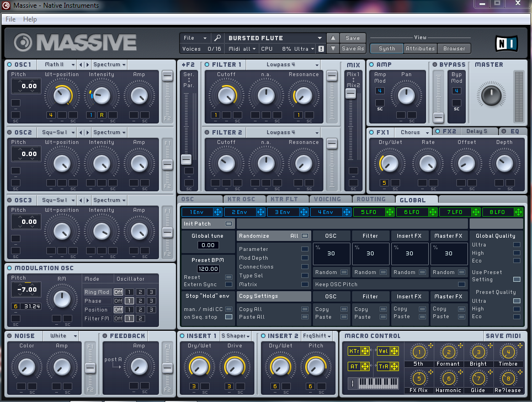Switch to the OSC tab
Viewport: 532px width, 402px height.
(200, 199)
